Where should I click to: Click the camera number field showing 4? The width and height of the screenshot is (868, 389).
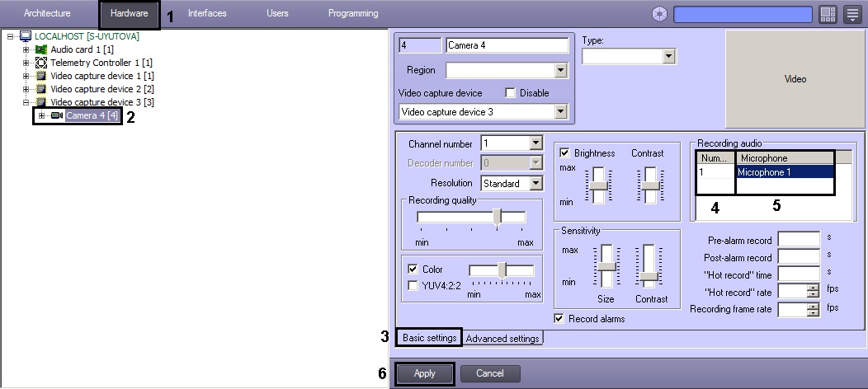click(x=420, y=45)
